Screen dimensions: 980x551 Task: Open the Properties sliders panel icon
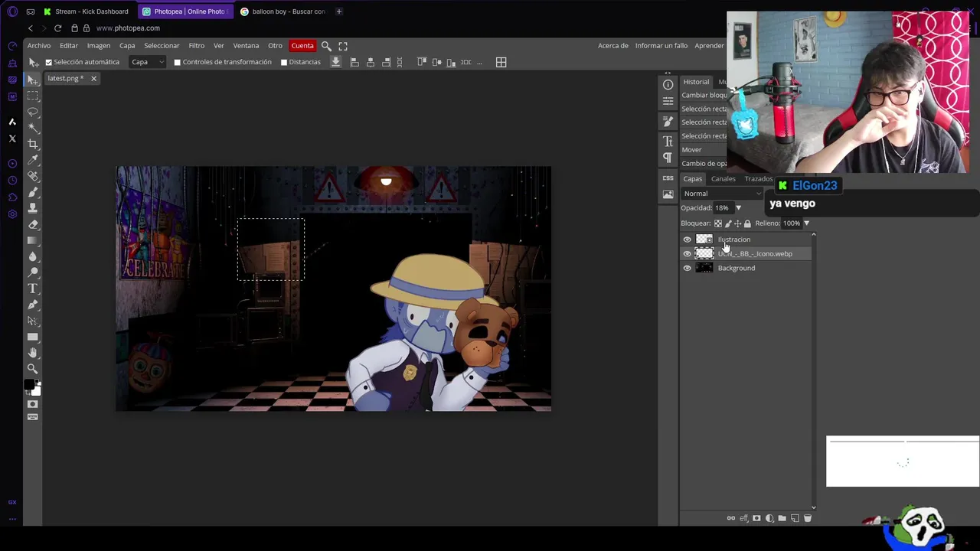[x=668, y=100]
